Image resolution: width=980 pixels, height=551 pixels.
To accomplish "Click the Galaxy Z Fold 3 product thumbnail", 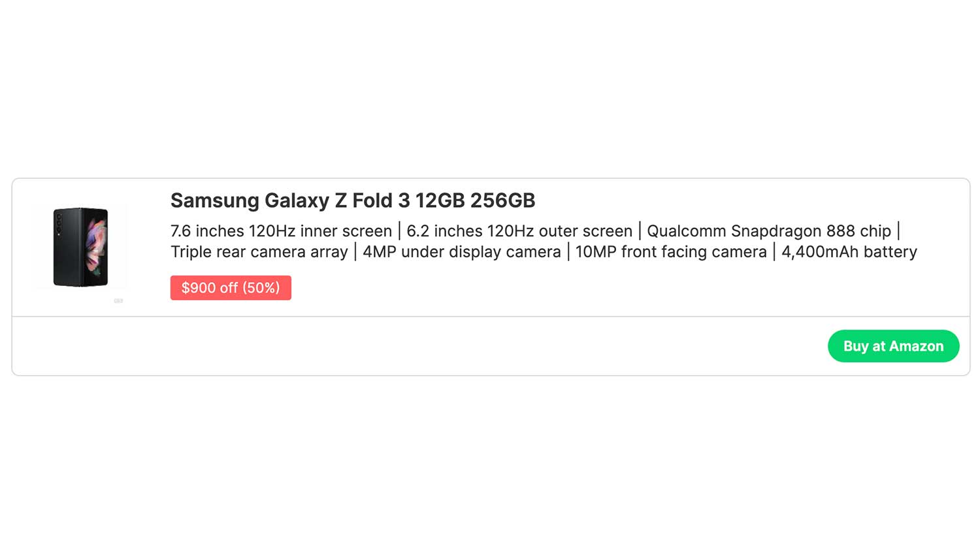I will click(80, 247).
